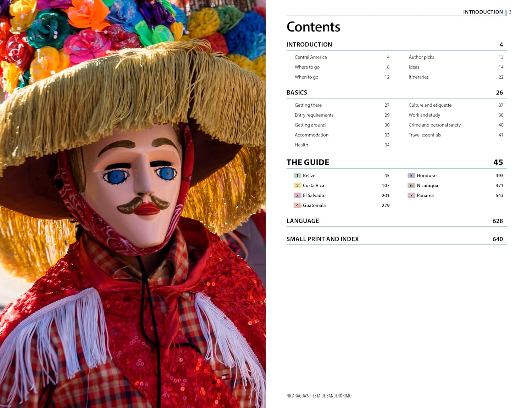Select the numbered box beside El Salvador
The height and width of the screenshot is (408, 532).
point(297,195)
